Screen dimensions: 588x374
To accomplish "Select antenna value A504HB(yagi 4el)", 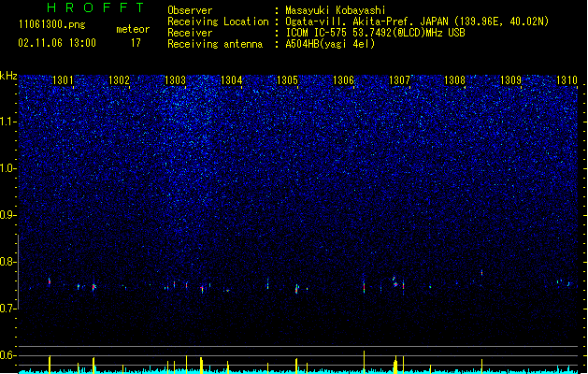I will (330, 44).
